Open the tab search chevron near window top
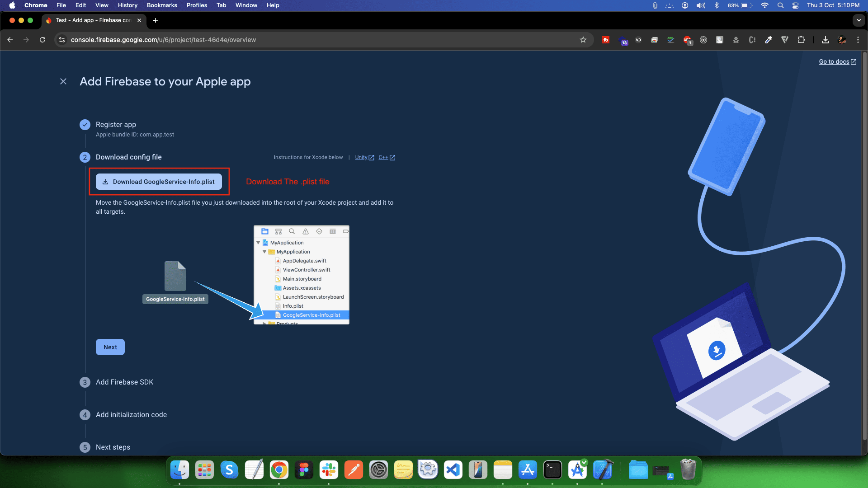The height and width of the screenshot is (488, 868). coord(859,20)
